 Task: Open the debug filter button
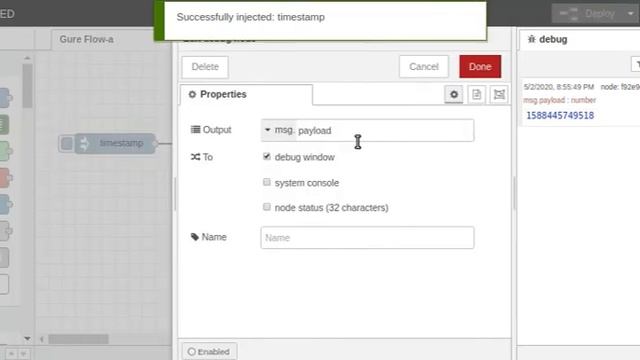(636, 64)
